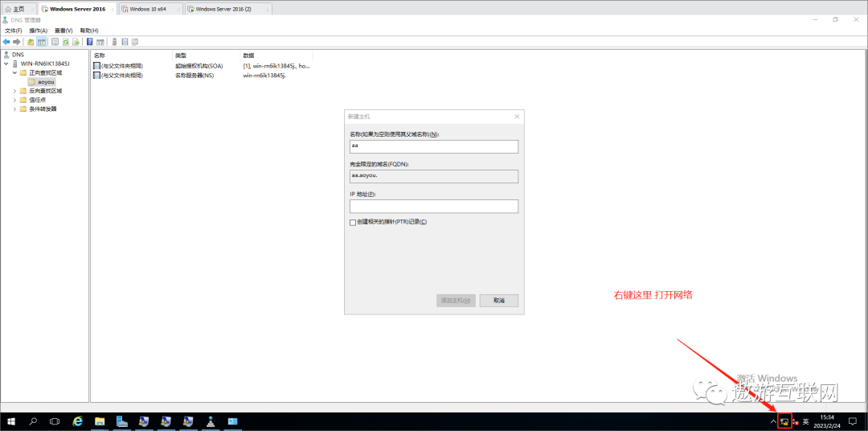Click the last taskbar app icon
Image resolution: width=868 pixels, height=431 pixels.
pos(232,421)
